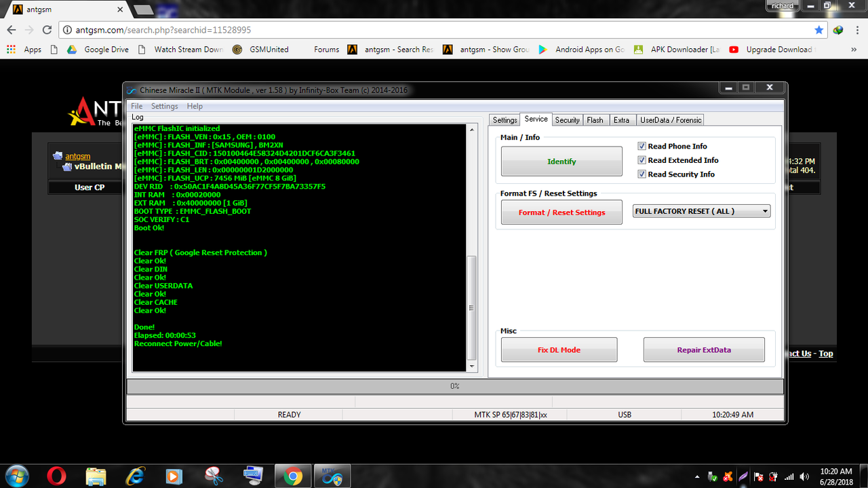868x488 pixels.
Task: Open Windows Media Player taskbar icon
Action: coord(174,476)
